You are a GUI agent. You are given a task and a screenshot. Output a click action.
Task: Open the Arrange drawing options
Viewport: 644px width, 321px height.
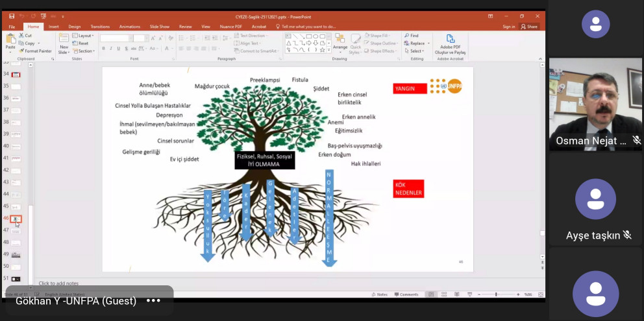click(340, 43)
